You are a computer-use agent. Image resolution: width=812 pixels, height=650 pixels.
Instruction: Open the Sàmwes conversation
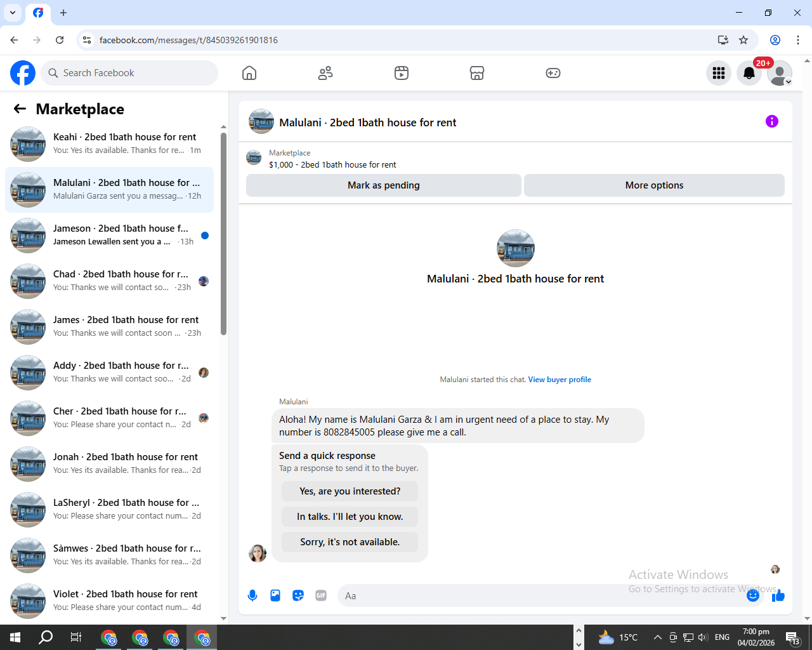[109, 555]
